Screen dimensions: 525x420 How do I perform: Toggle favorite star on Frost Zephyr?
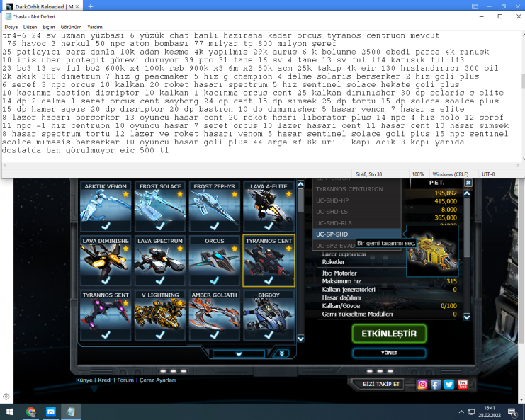pos(235,194)
